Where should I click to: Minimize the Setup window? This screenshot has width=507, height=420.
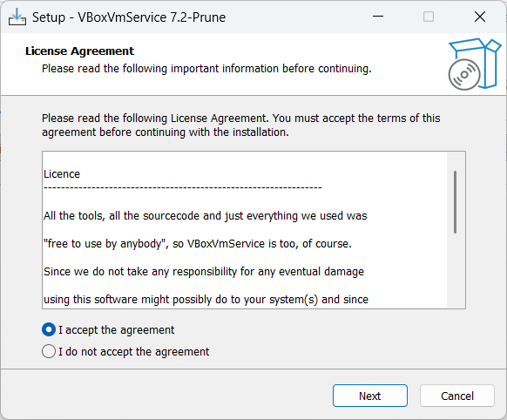378,17
